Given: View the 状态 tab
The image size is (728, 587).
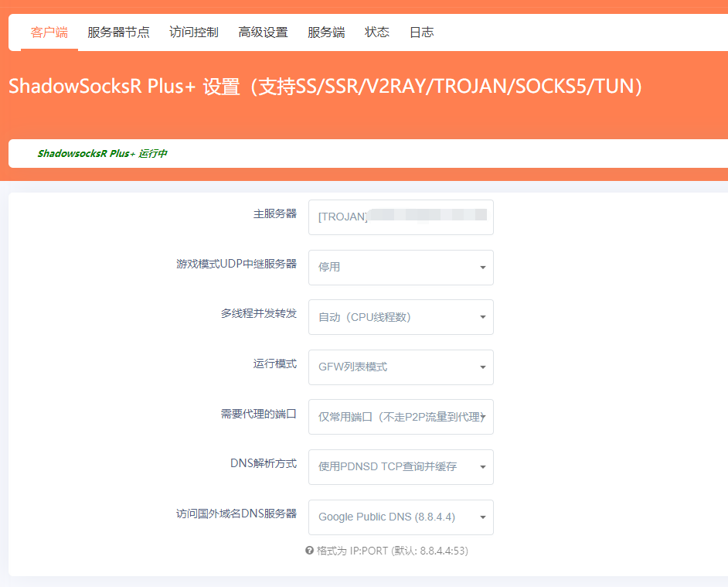Looking at the screenshot, I should tap(376, 32).
